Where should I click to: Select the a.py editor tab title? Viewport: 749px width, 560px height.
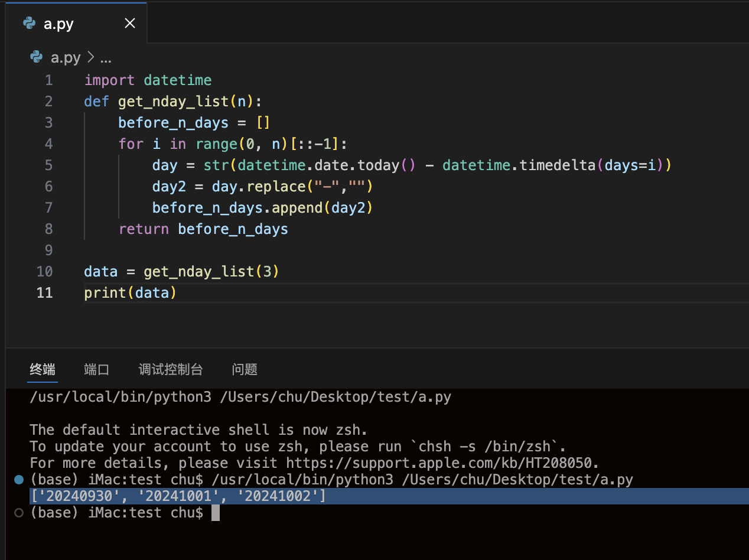[58, 24]
